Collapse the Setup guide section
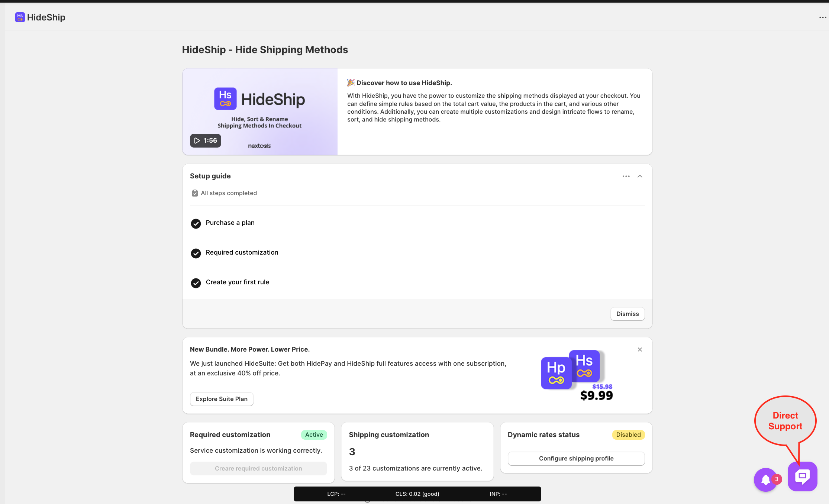This screenshot has height=504, width=829. click(x=640, y=176)
